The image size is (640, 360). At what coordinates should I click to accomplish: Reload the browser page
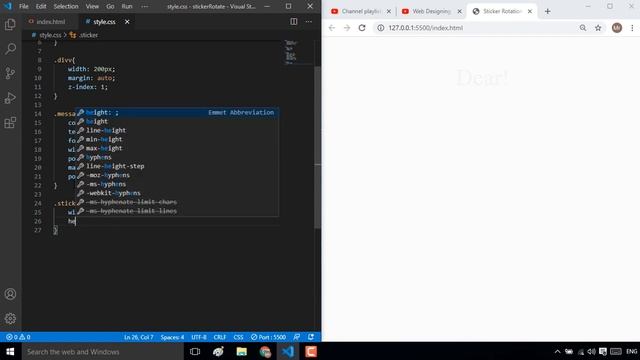click(x=362, y=28)
